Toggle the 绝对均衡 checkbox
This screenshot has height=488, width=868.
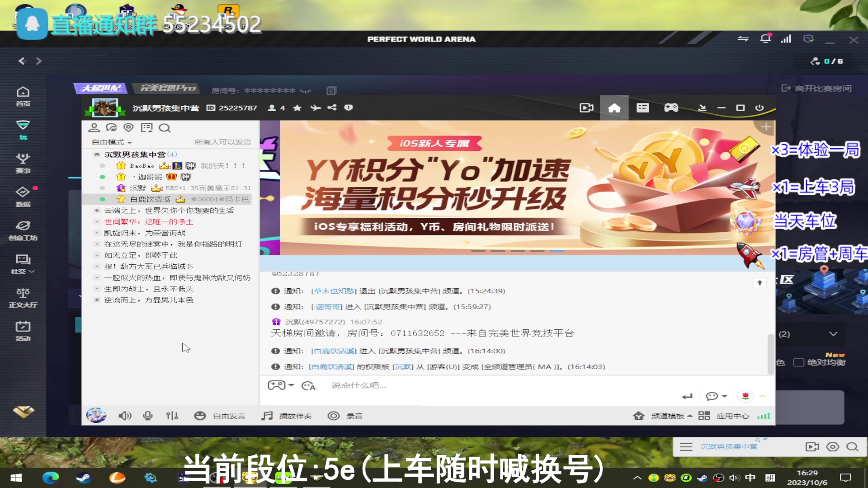tap(799, 362)
